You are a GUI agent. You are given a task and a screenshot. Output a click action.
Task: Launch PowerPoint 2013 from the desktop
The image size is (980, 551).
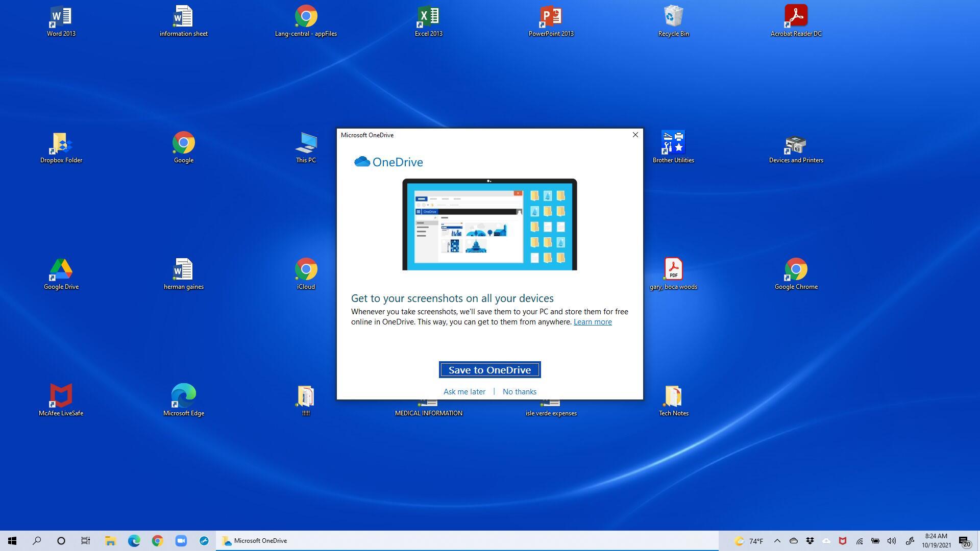pyautogui.click(x=551, y=21)
